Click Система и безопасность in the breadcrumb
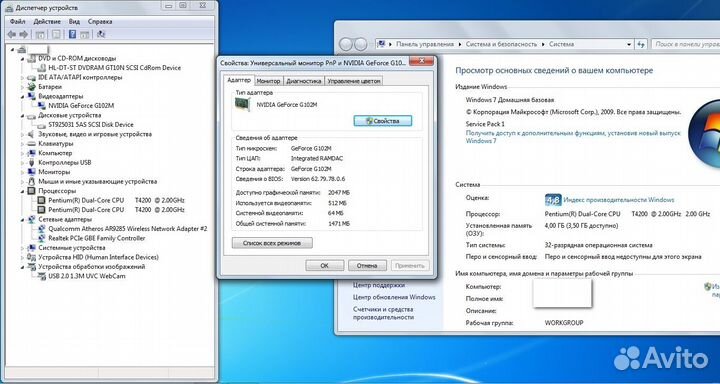This screenshot has width=720, height=384. pos(501,45)
